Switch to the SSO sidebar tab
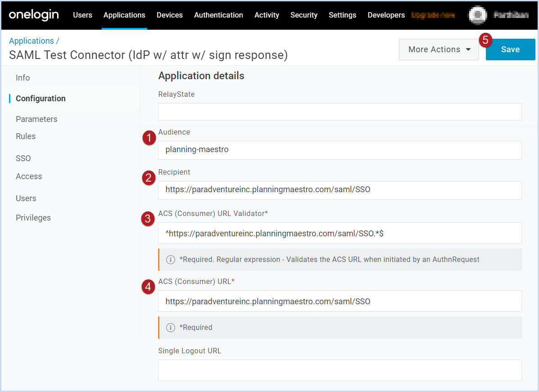 pos(23,158)
